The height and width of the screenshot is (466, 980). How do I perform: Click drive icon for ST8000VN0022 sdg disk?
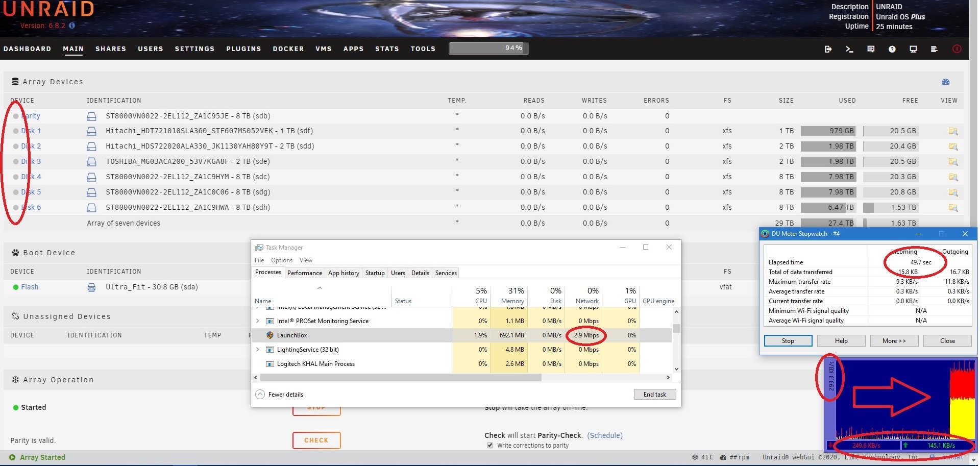pos(91,192)
